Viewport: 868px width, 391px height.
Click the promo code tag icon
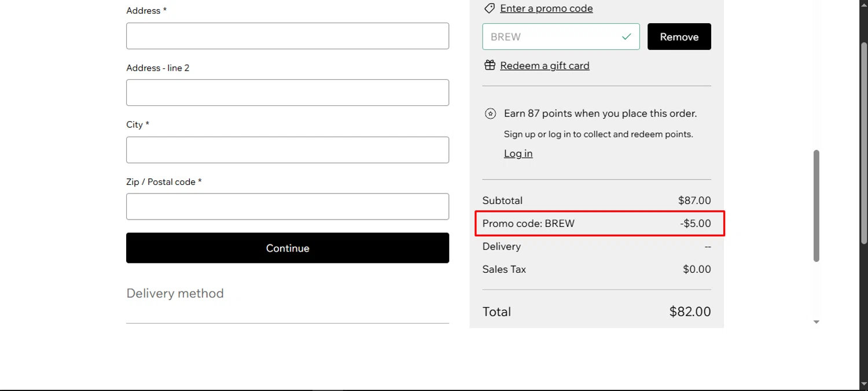pyautogui.click(x=490, y=9)
